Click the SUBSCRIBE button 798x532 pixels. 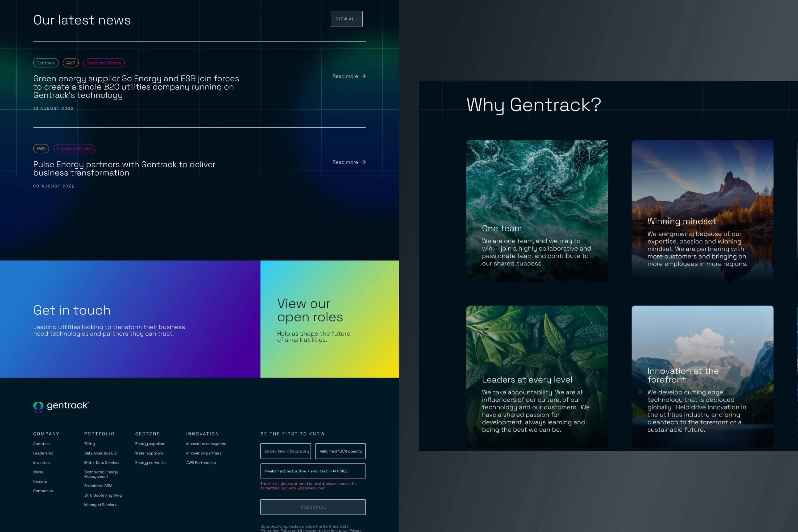click(x=313, y=507)
